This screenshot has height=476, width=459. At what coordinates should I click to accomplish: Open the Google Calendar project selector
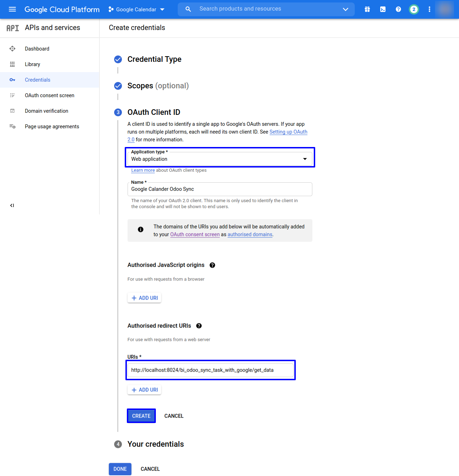pyautogui.click(x=136, y=9)
